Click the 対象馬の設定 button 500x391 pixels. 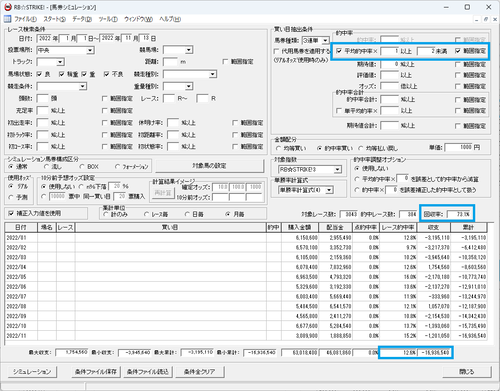(209, 166)
